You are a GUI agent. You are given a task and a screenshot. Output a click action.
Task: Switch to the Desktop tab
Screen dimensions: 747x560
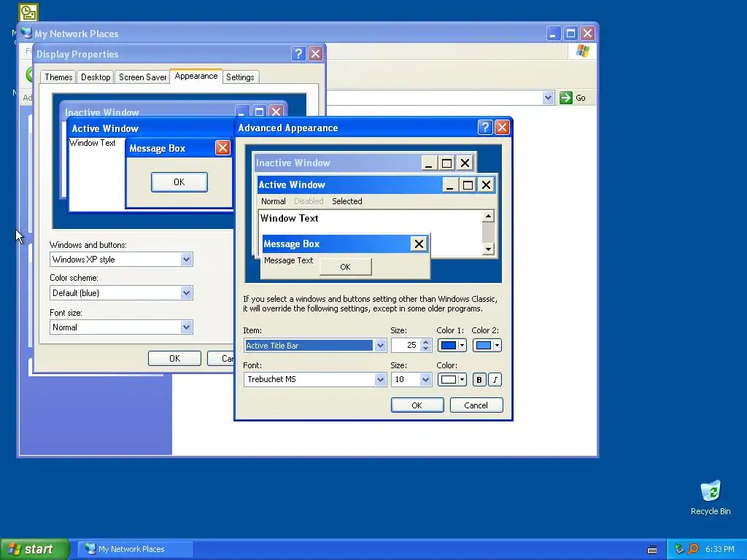96,77
